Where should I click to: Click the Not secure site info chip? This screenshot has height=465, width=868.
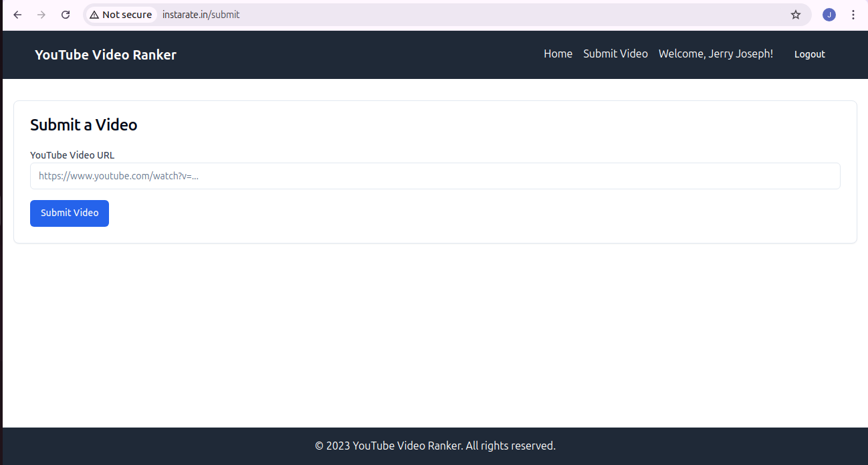(x=121, y=15)
